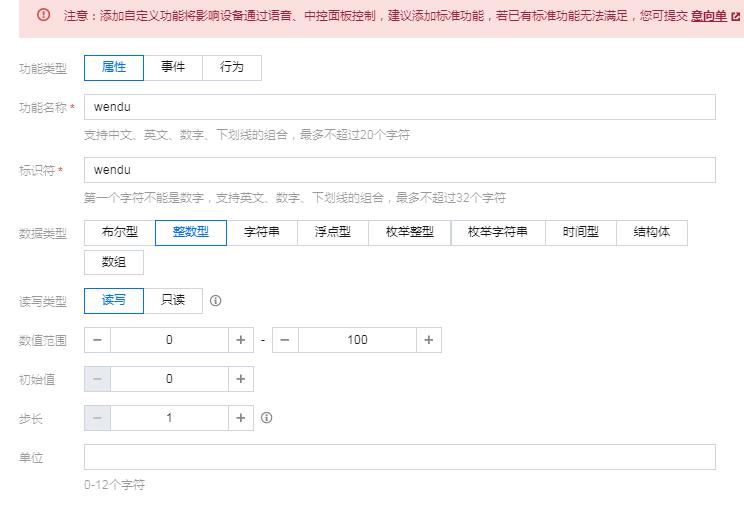Click the red warning icon in notice banner

[x=43, y=16]
